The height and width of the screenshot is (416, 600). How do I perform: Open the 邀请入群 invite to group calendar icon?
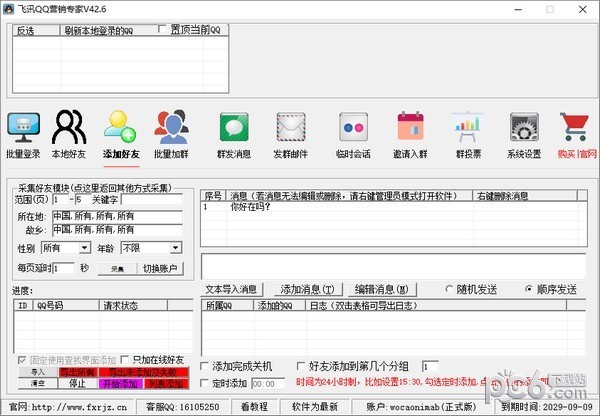tap(410, 126)
